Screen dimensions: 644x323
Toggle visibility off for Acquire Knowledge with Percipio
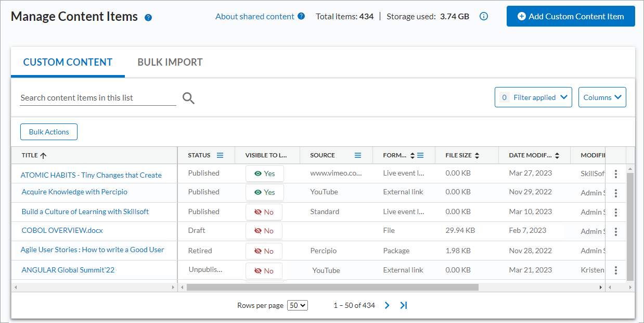point(265,192)
